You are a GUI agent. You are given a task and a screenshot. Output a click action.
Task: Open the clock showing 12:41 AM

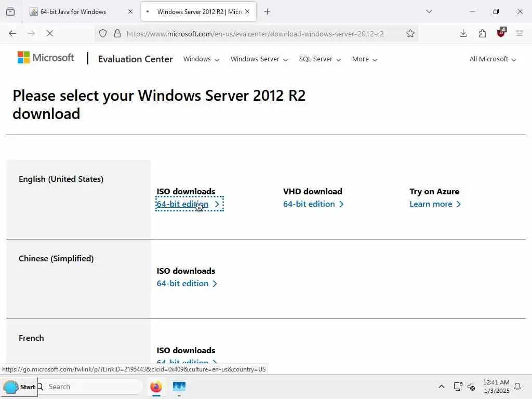tap(496, 387)
